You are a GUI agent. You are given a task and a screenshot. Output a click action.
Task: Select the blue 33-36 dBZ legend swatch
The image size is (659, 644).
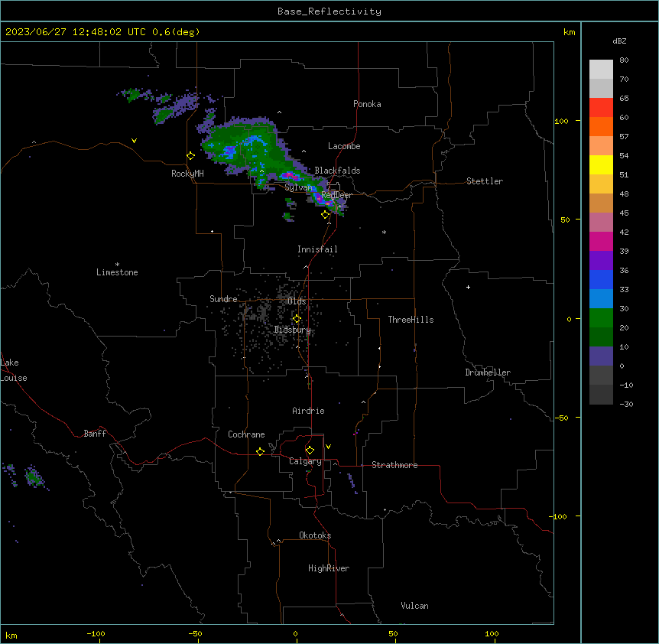[x=601, y=279]
